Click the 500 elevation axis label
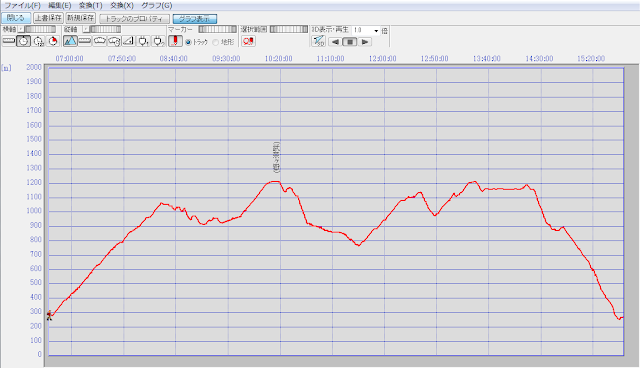 tap(36, 283)
